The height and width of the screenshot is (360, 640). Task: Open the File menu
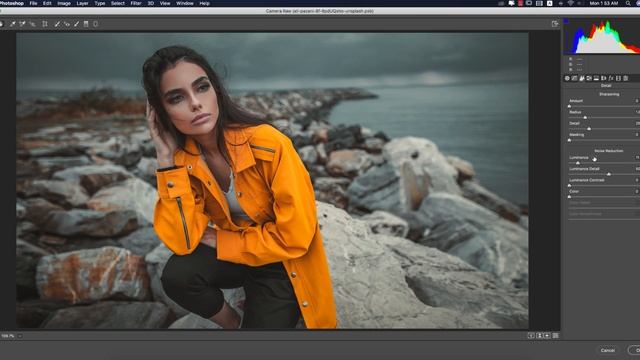tap(33, 3)
